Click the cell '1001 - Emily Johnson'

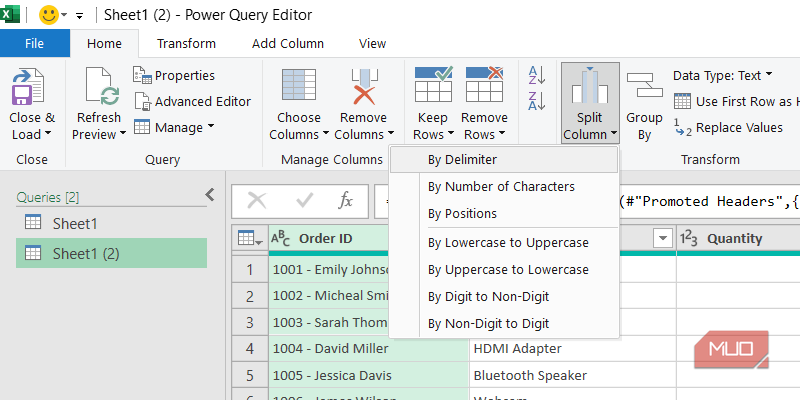(x=329, y=269)
